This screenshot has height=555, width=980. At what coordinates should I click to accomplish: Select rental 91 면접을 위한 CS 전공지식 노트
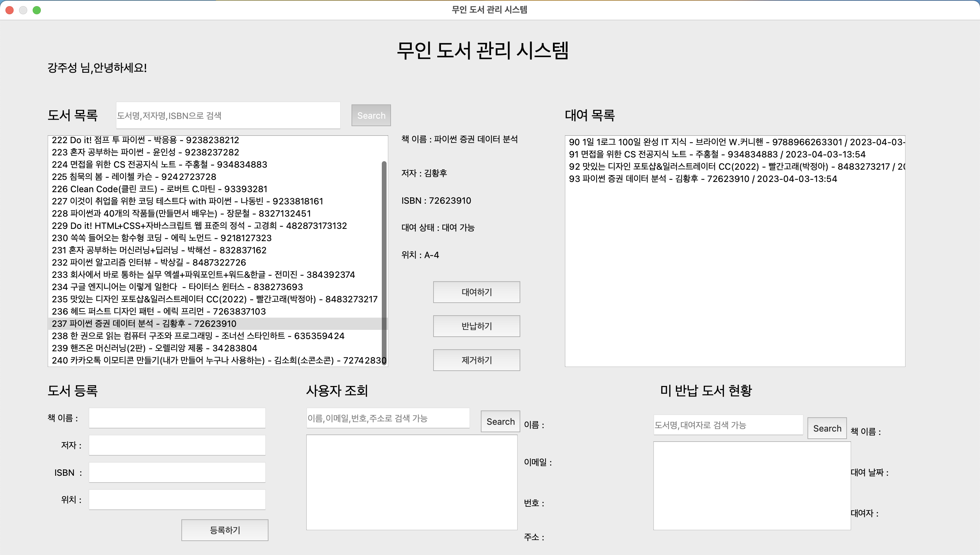[x=717, y=154]
